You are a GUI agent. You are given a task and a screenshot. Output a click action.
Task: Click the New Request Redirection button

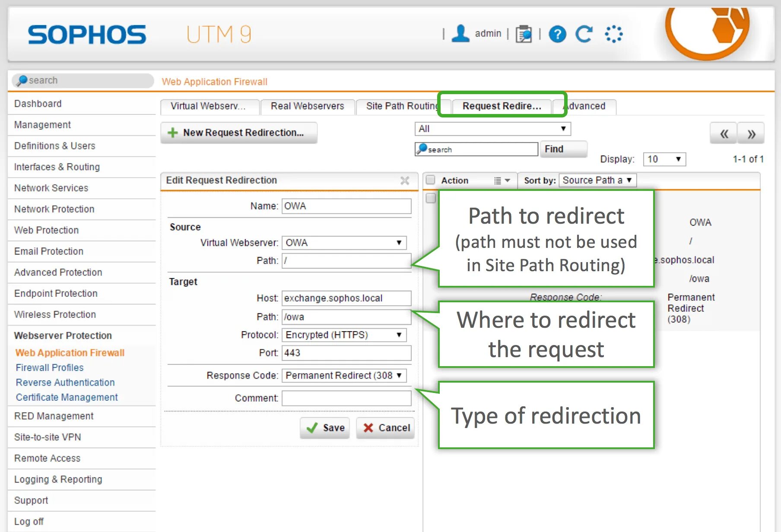coord(239,133)
